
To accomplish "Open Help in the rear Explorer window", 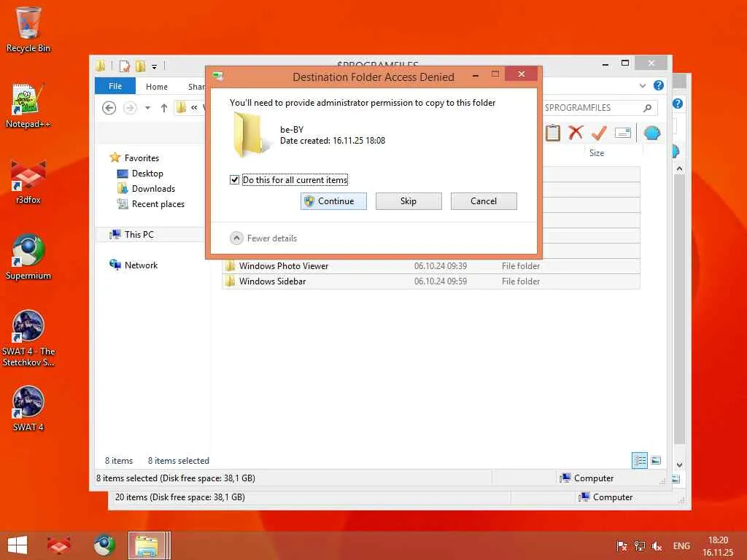I will coord(678,104).
